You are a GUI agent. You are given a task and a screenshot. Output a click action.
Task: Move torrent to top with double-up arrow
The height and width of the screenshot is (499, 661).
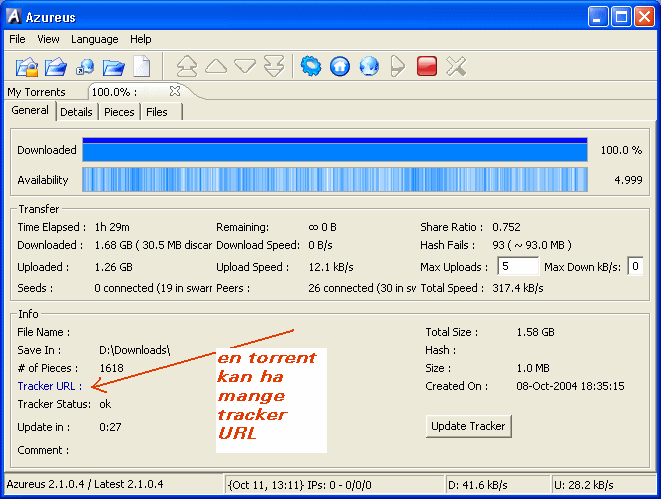pyautogui.click(x=187, y=67)
